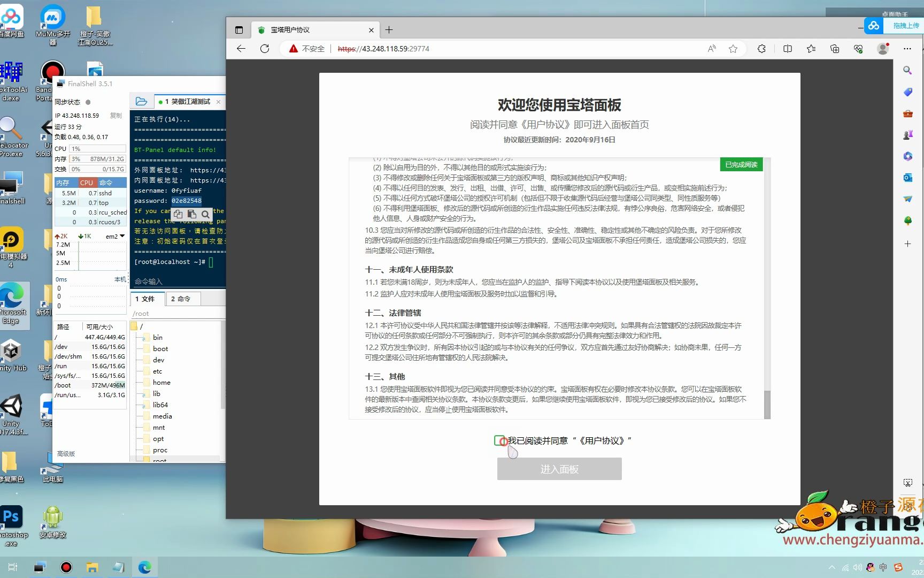
Task: Open the Edge sidebar search
Action: click(907, 71)
